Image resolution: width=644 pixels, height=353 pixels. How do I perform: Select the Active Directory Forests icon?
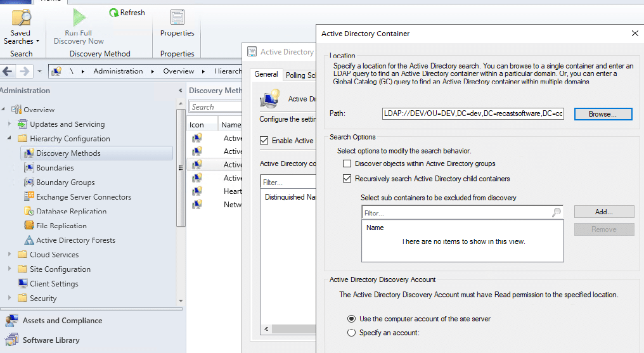29,240
